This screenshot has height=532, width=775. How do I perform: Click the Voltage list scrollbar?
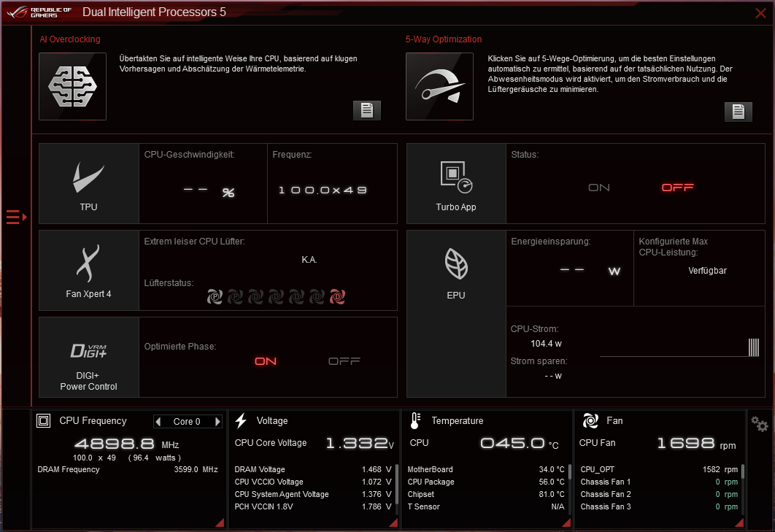pos(397,484)
